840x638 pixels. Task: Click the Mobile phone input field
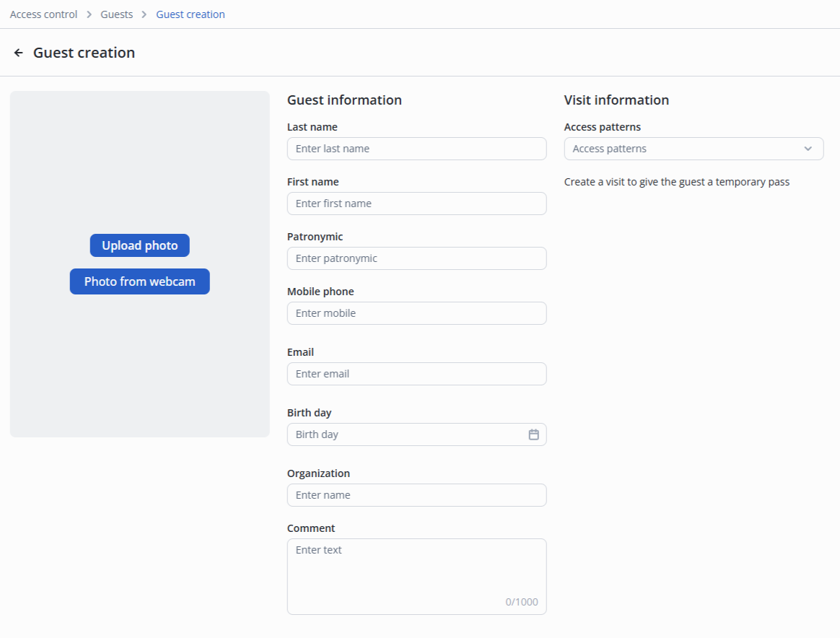click(x=416, y=313)
